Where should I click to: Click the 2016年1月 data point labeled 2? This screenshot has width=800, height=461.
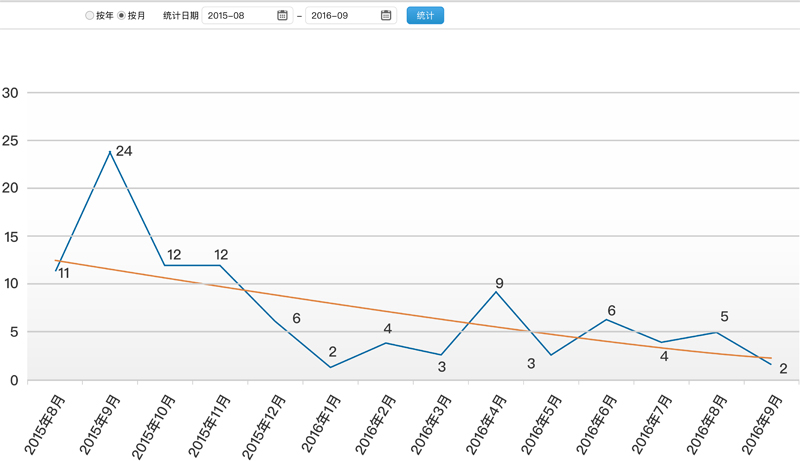(331, 367)
